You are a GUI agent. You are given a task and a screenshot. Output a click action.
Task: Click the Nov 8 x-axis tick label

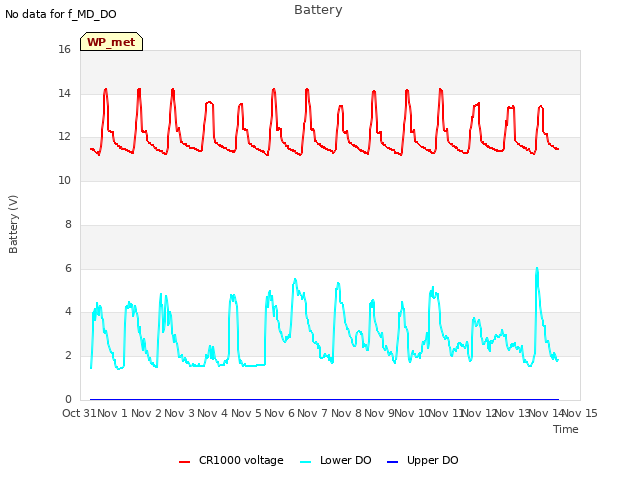pyautogui.click(x=346, y=413)
